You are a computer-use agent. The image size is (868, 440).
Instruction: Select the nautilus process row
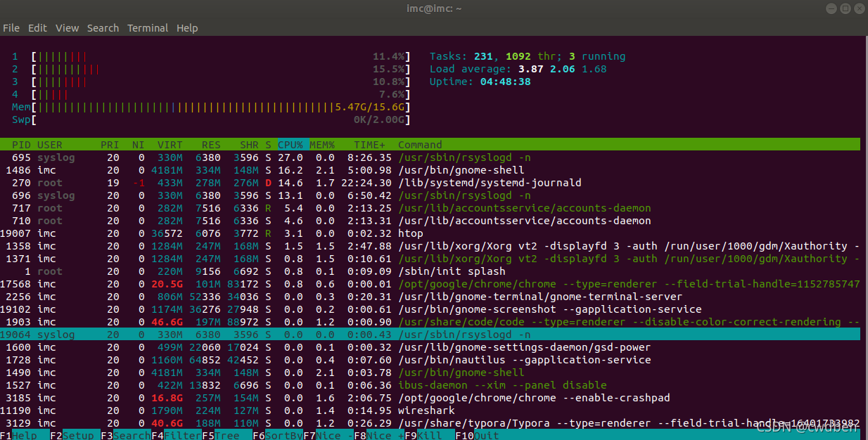point(430,360)
